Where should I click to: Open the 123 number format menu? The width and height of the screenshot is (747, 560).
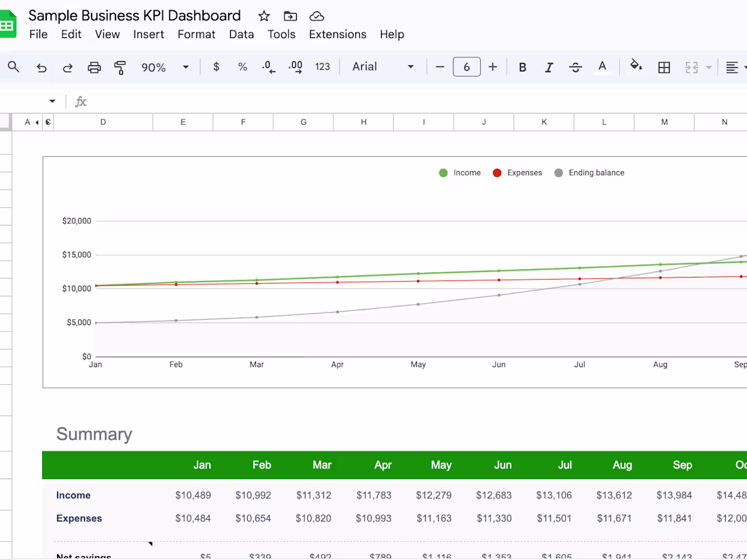click(323, 67)
